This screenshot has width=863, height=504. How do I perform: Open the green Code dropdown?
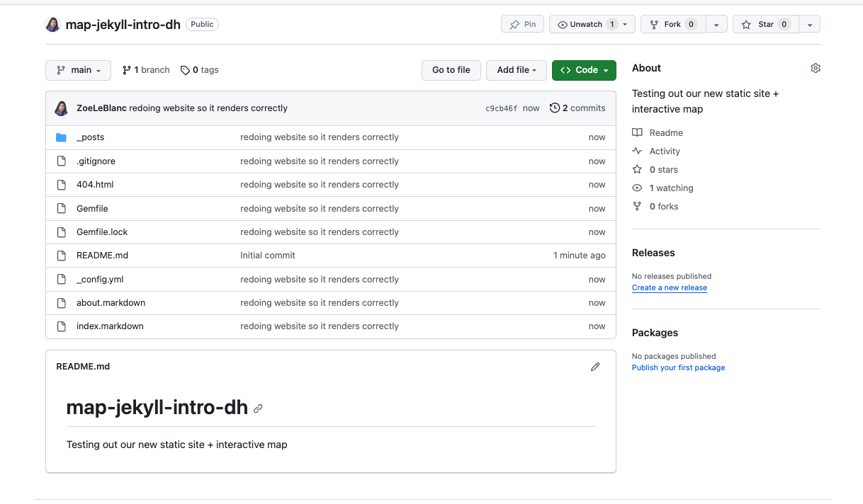[x=584, y=70]
